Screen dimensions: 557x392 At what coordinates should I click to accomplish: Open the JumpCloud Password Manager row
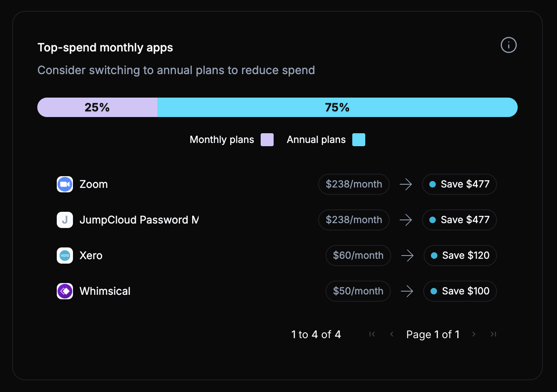pos(139,220)
